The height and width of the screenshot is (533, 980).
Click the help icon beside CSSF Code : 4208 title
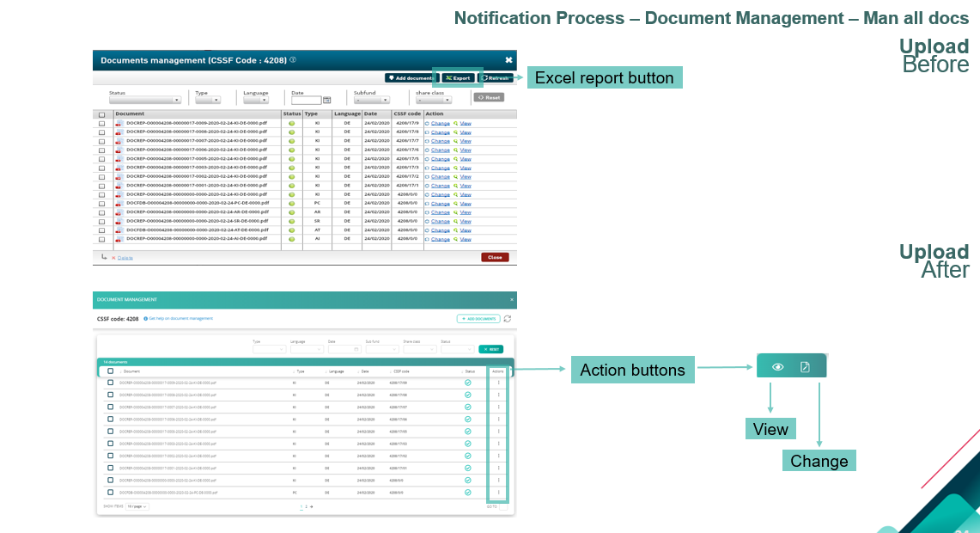coord(293,60)
